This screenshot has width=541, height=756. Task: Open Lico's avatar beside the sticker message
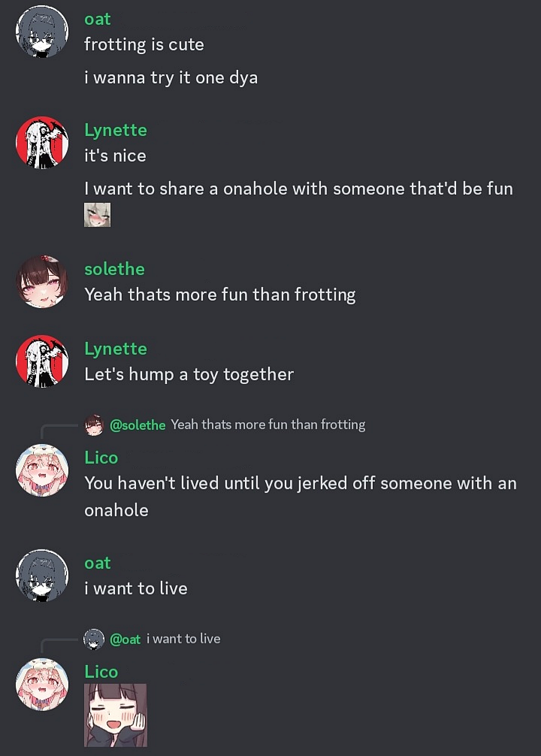coord(42,684)
